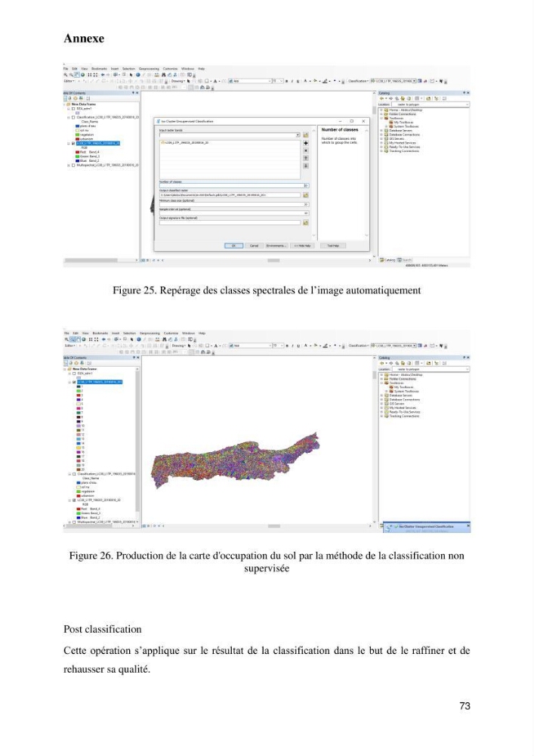534x756 pixels.
Task: Browse for input raster bands folder icon
Action: tap(306, 135)
